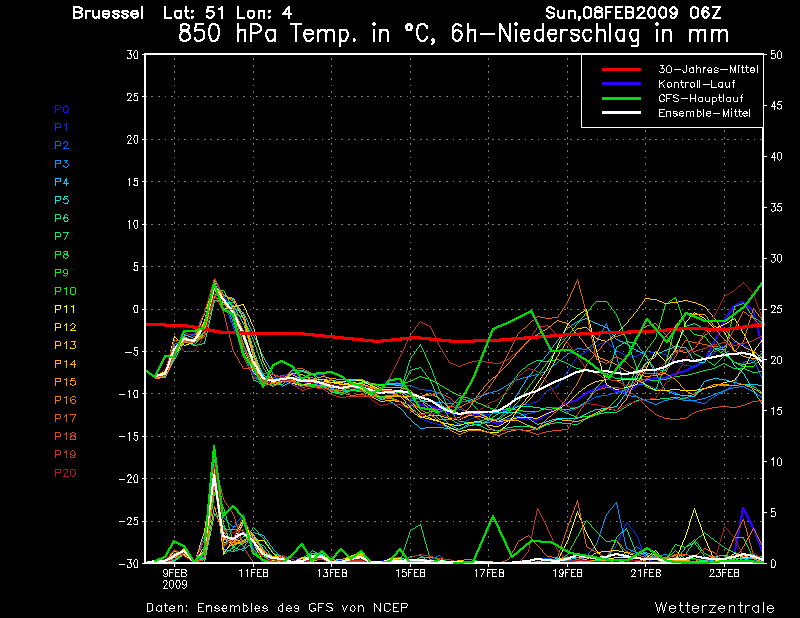Click the P17 ensemble member label

click(65, 418)
